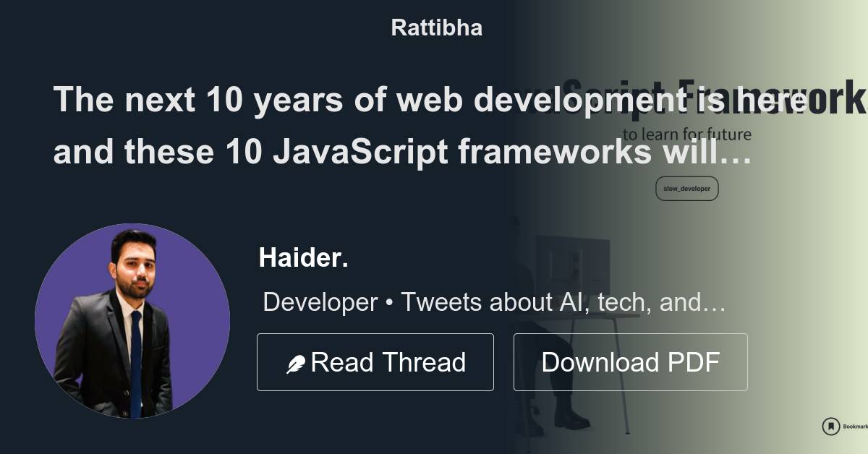Click the Download PDF button
This screenshot has height=454, width=868.
pyautogui.click(x=630, y=361)
